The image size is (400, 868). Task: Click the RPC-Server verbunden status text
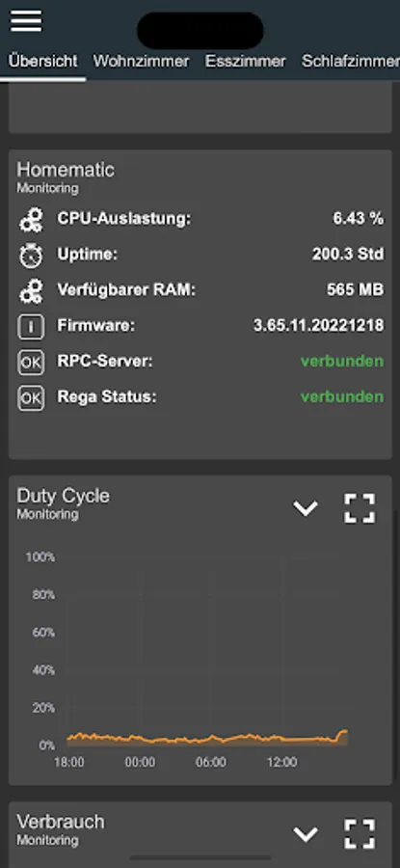tap(342, 362)
